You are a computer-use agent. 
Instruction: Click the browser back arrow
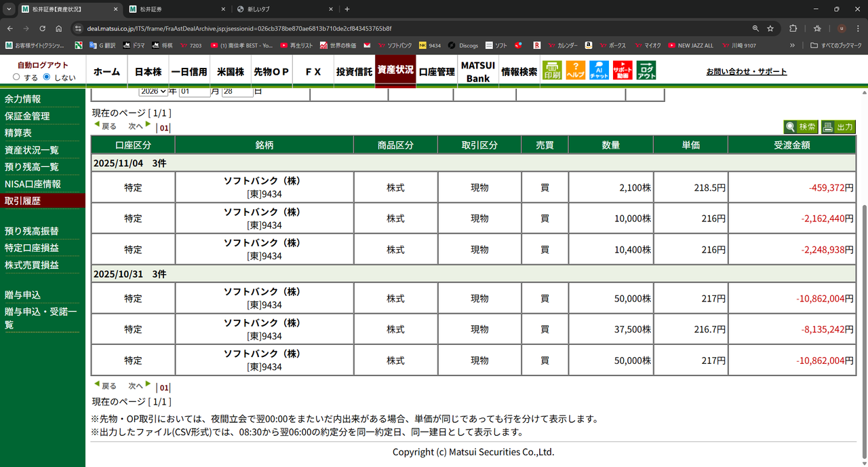point(10,29)
